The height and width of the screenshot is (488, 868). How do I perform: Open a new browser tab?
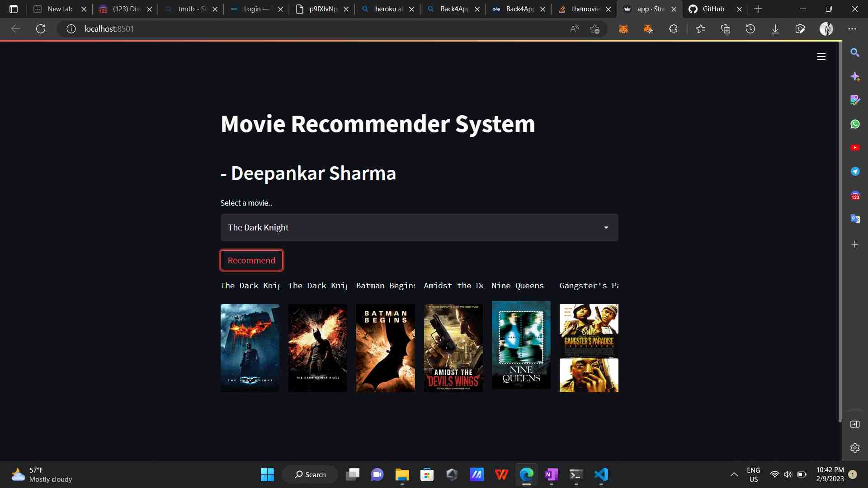pos(758,9)
